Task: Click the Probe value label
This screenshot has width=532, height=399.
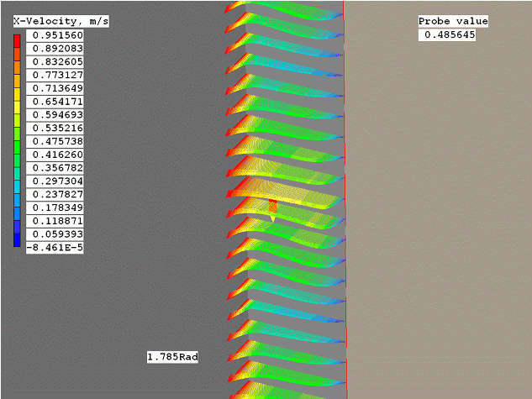Action: pos(453,21)
